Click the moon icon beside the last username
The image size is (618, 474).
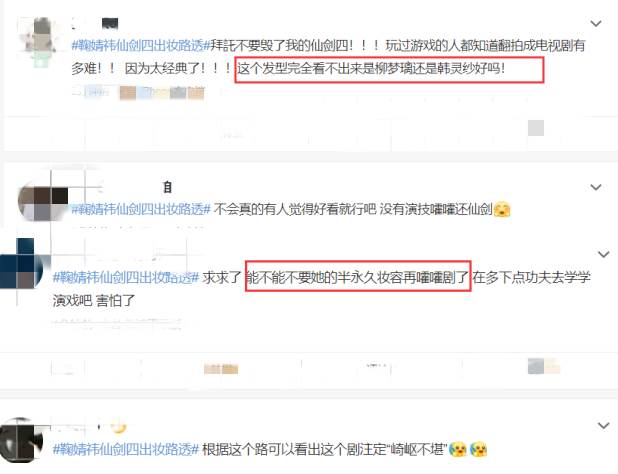pyautogui.click(x=118, y=427)
